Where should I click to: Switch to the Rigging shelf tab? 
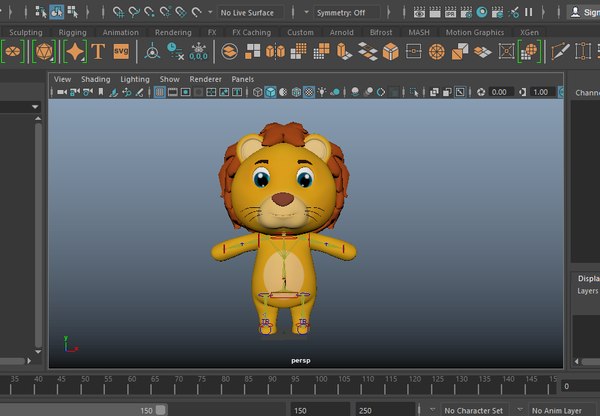(x=72, y=33)
